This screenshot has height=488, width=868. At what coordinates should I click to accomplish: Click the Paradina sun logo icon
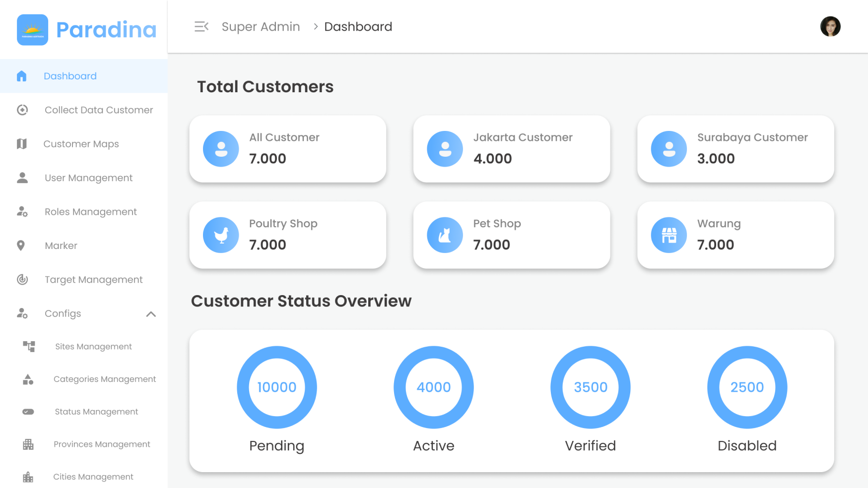[x=32, y=30]
